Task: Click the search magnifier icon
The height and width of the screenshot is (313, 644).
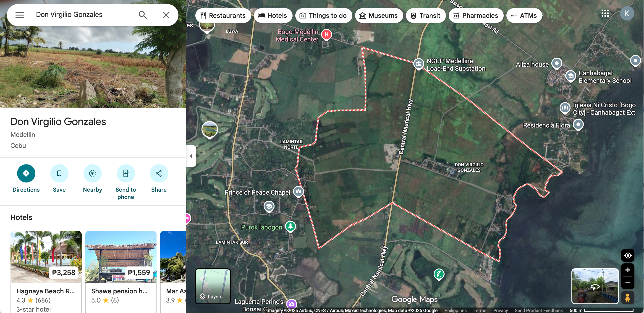Action: [x=142, y=15]
